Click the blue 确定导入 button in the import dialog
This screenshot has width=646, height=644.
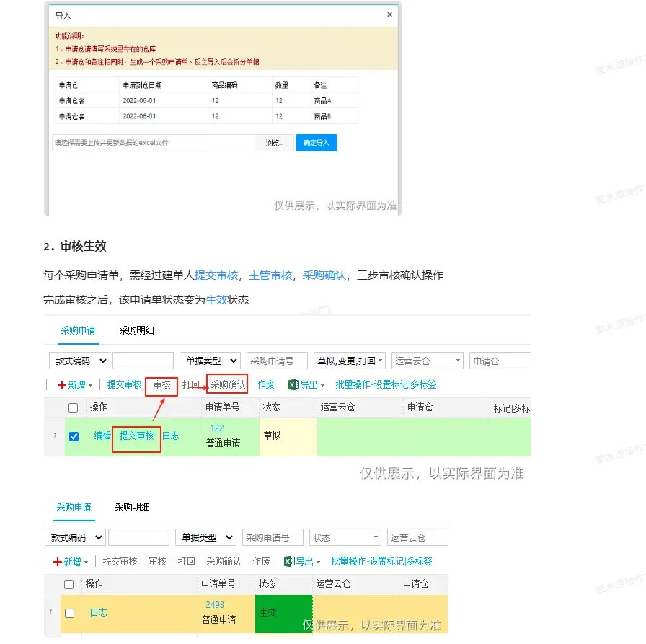tap(316, 142)
